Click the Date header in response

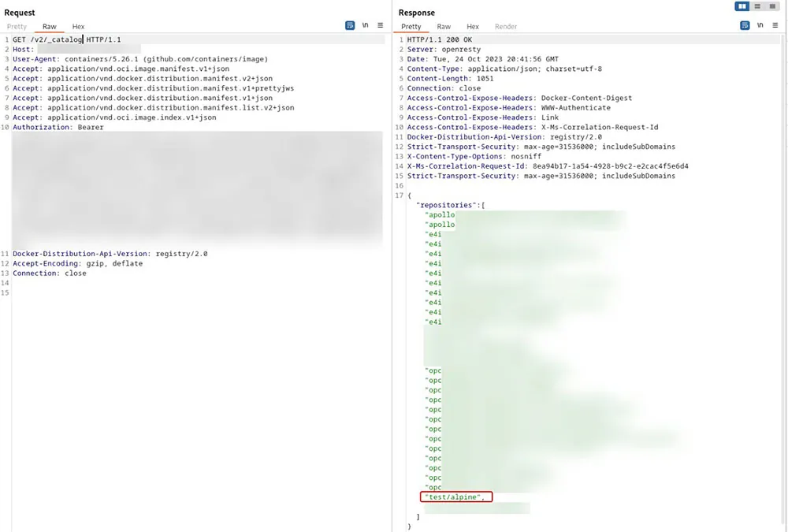[x=482, y=59]
